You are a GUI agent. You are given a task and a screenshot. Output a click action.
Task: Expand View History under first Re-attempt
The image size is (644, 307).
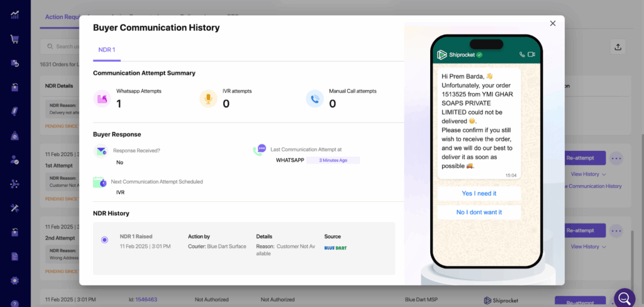(x=588, y=174)
